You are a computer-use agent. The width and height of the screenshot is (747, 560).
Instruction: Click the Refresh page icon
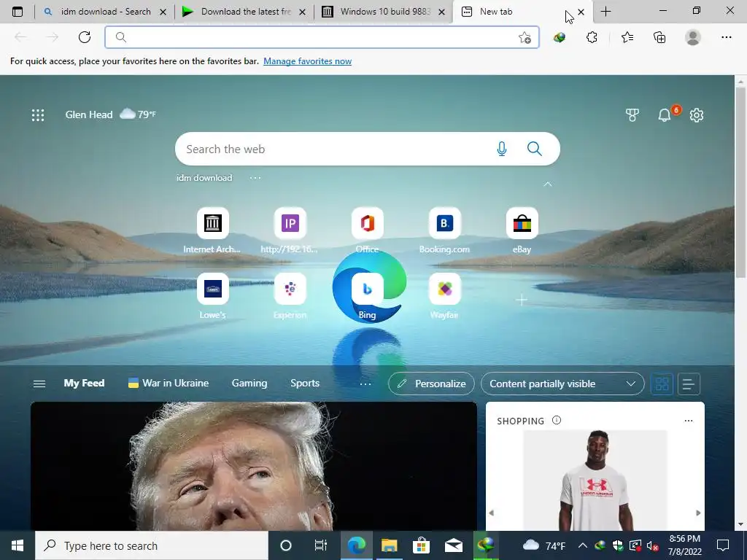(85, 37)
